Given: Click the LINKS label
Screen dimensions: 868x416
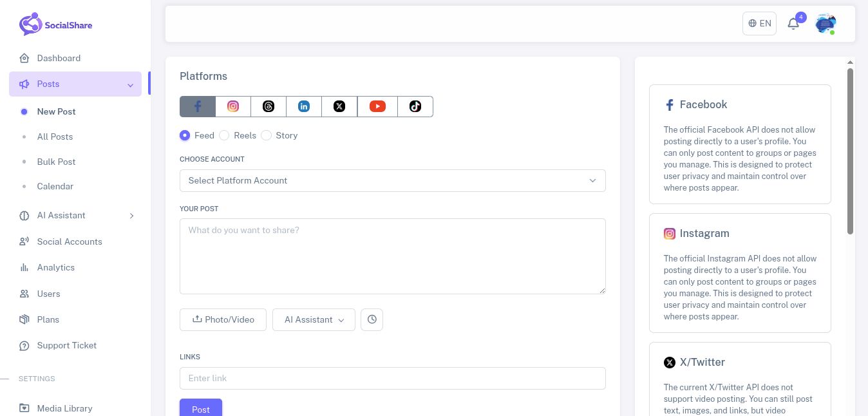Looking at the screenshot, I should (x=190, y=357).
